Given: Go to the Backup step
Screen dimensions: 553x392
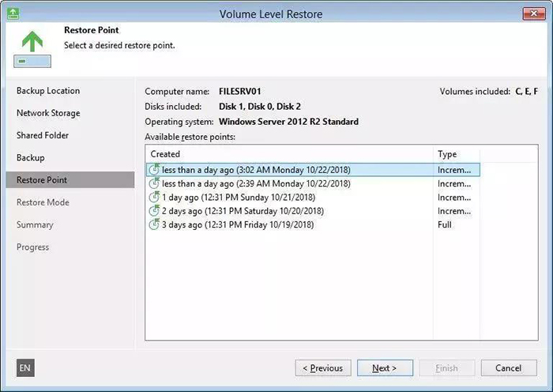Looking at the screenshot, I should coord(31,158).
